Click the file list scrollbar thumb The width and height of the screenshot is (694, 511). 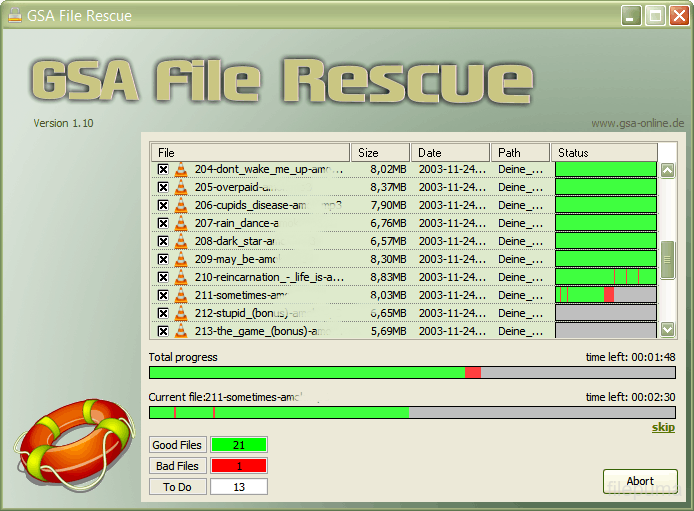tap(668, 256)
